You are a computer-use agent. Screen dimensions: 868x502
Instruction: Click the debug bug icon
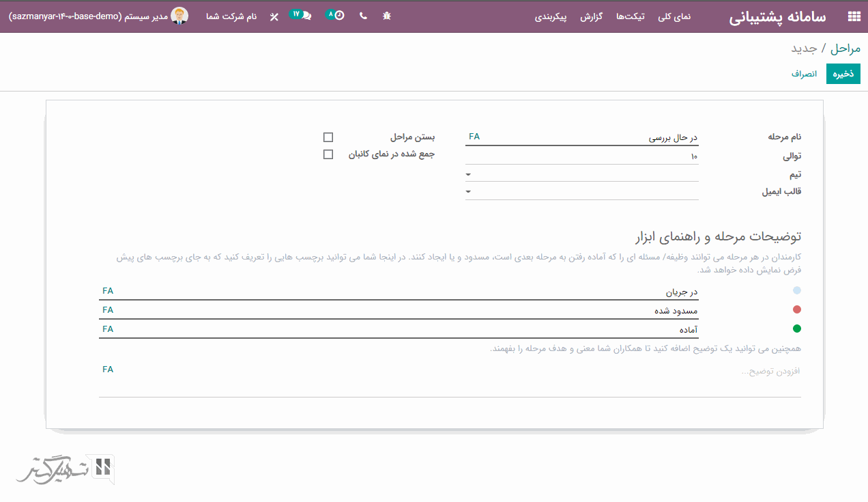(387, 16)
